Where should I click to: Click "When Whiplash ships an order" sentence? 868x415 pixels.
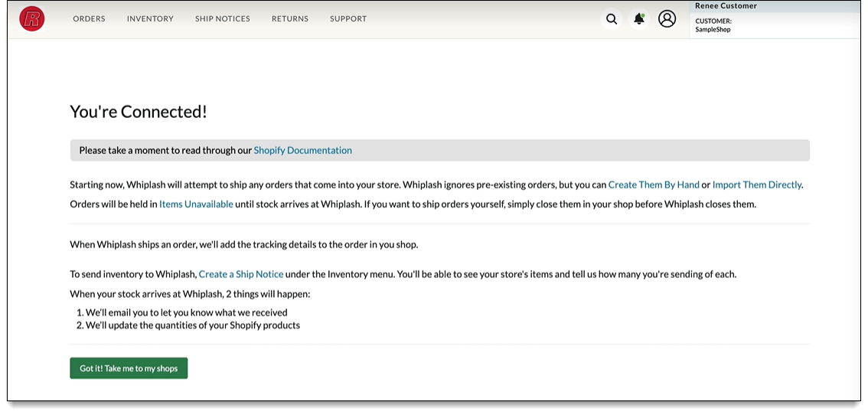243,244
